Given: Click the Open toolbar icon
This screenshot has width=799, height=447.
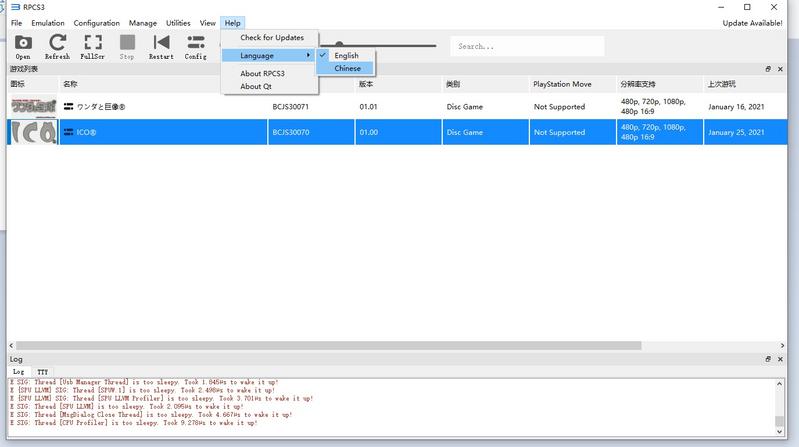Looking at the screenshot, I should [23, 47].
